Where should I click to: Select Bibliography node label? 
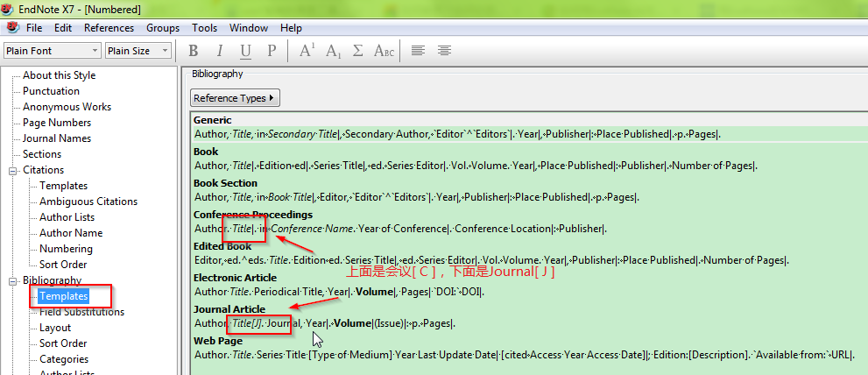[52, 280]
